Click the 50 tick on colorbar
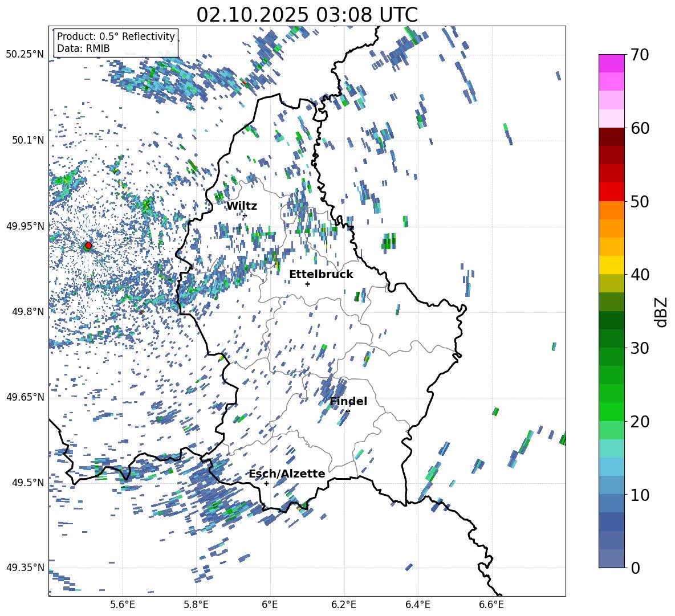 (x=640, y=201)
